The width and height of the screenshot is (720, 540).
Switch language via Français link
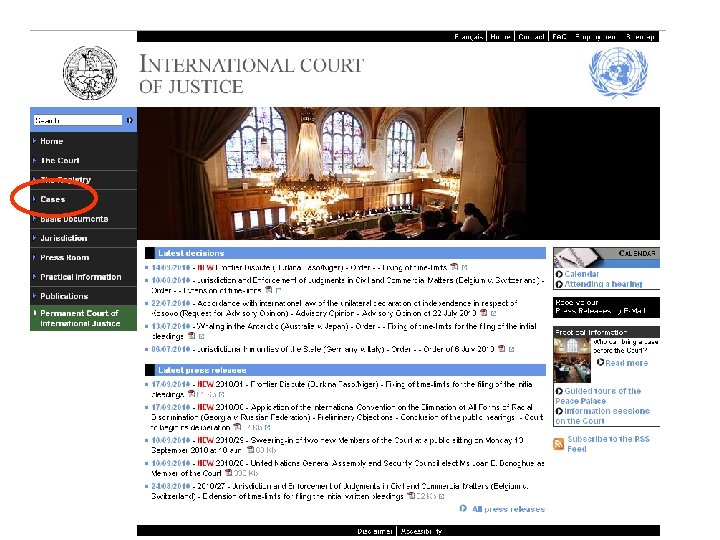468,37
